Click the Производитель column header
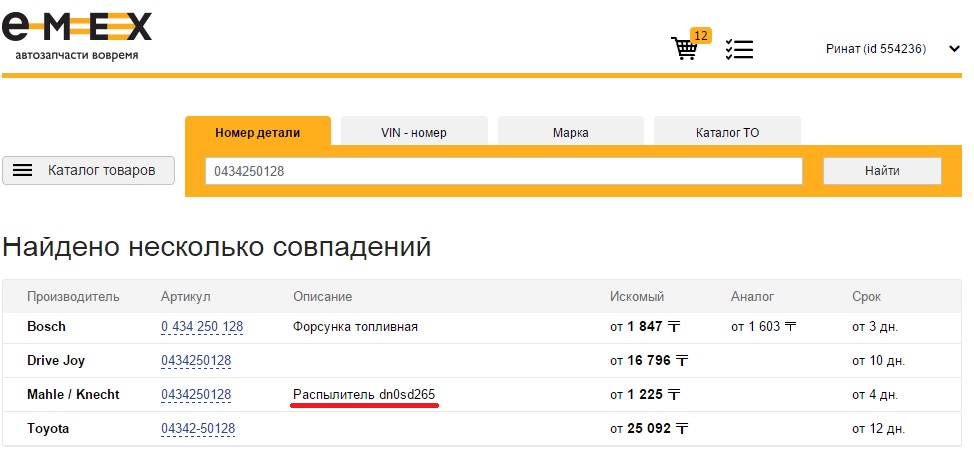 (73, 297)
